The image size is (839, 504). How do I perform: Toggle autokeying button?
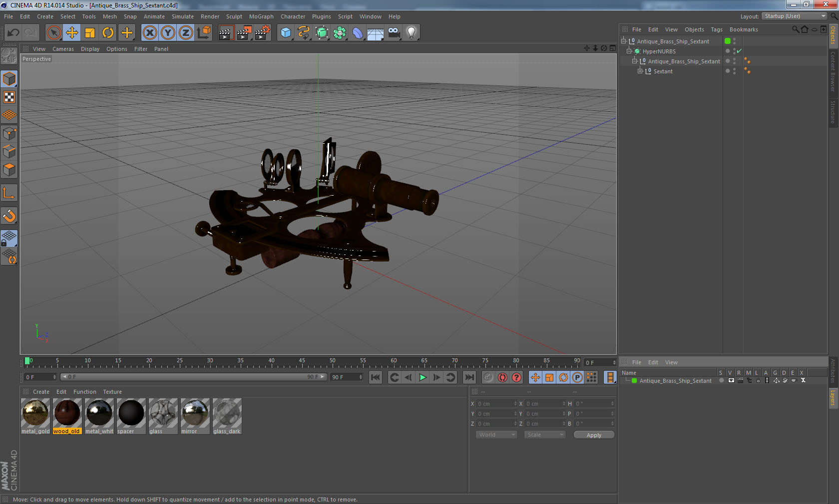pos(502,377)
